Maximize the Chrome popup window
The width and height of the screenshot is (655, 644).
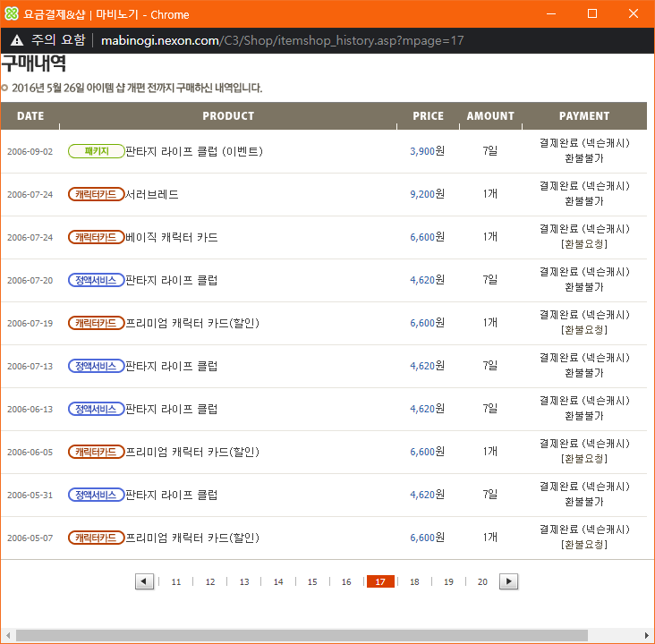(592, 13)
